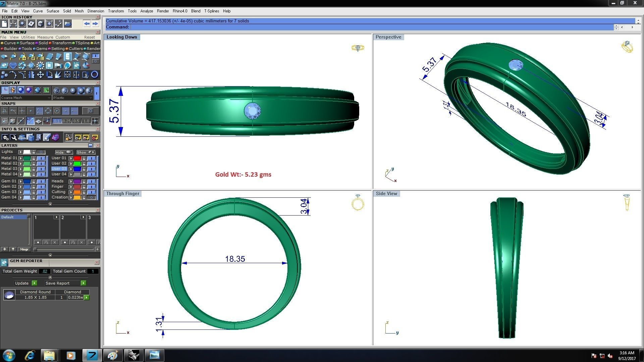Open the wrench search icon in Info & Settings
Viewport: 644px width, 362px height.
[13, 137]
